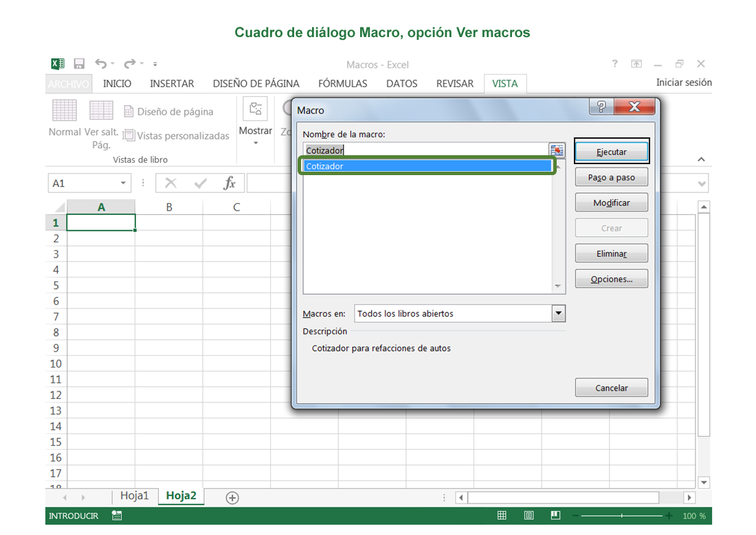
Task: Open ribbon display options icon
Action: (x=636, y=64)
